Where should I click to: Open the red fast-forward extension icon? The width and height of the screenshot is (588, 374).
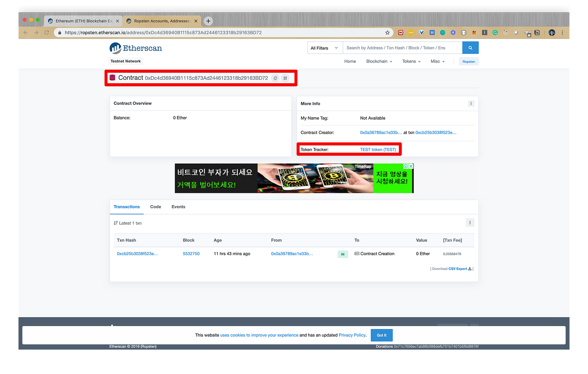click(x=401, y=32)
